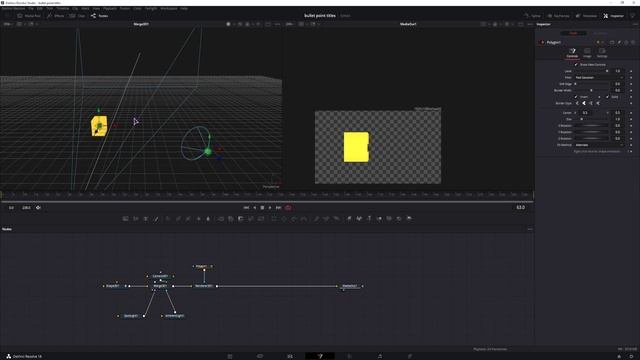Switch to Modifiers tab in Inspector

600,33
